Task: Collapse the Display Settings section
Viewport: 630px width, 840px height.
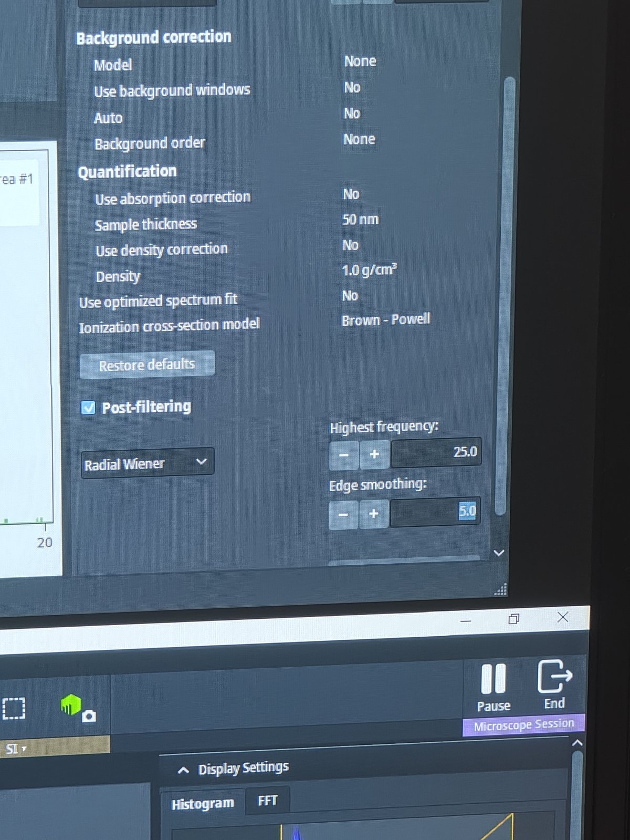Action: tap(183, 770)
